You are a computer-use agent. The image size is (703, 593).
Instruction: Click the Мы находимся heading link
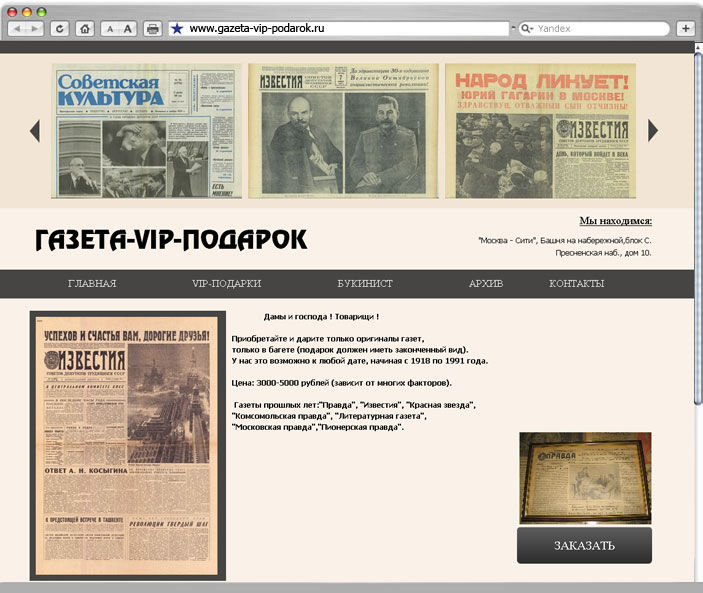click(x=616, y=221)
